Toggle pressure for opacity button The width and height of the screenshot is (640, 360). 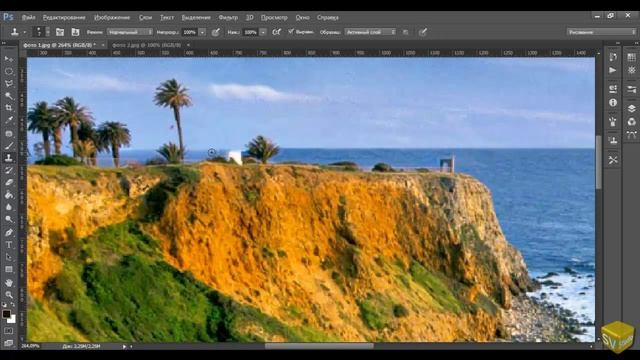click(216, 32)
